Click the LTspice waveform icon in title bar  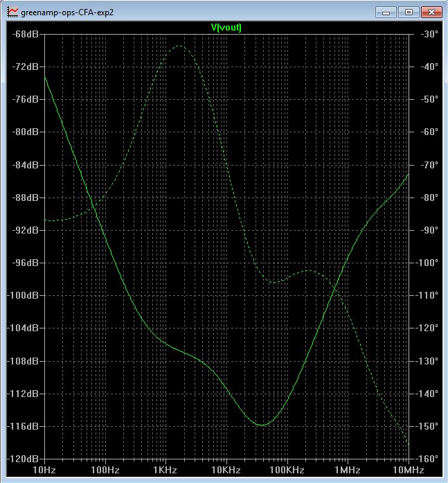tap(12, 12)
